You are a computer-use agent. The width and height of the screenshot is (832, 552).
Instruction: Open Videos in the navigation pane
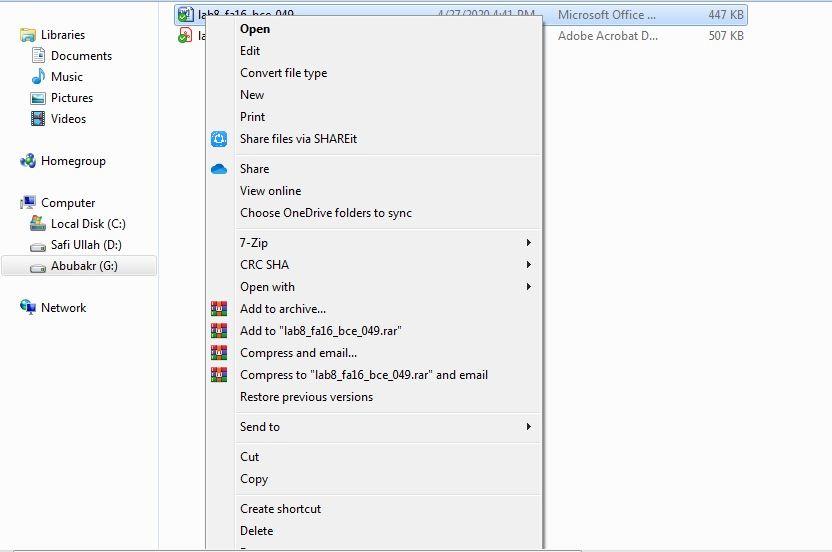(68, 118)
